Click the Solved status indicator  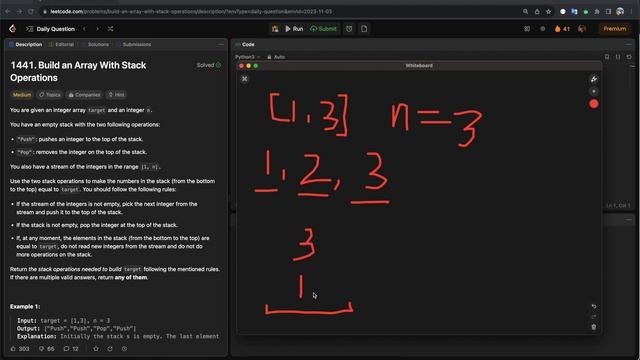point(209,65)
